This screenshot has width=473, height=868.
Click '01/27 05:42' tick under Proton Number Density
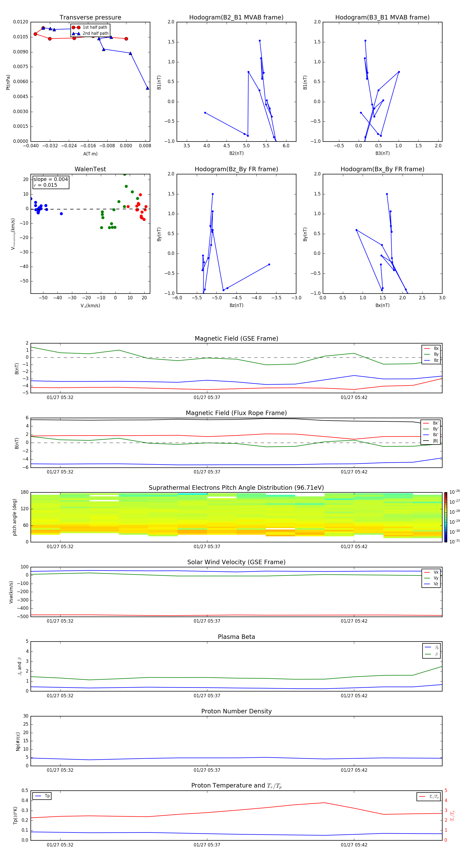(354, 770)
